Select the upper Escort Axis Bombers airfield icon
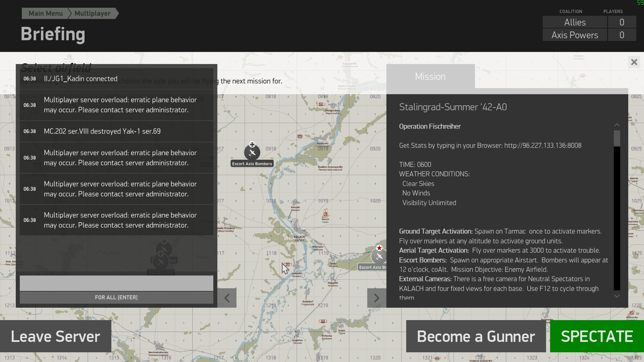This screenshot has height=362, width=644. click(252, 153)
